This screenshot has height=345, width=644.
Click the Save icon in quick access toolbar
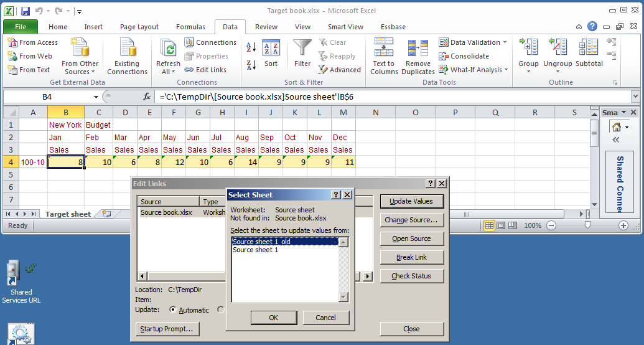coord(25,11)
